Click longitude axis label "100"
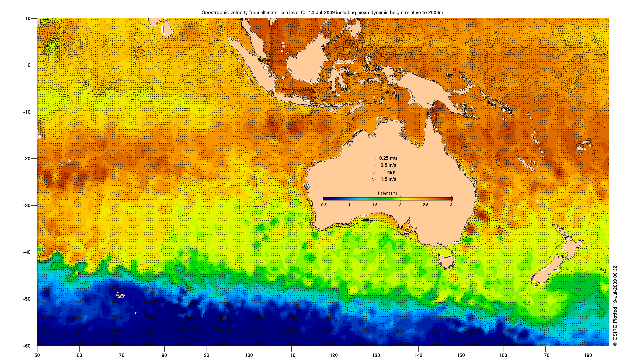The width and height of the screenshot is (644, 364). [x=249, y=355]
